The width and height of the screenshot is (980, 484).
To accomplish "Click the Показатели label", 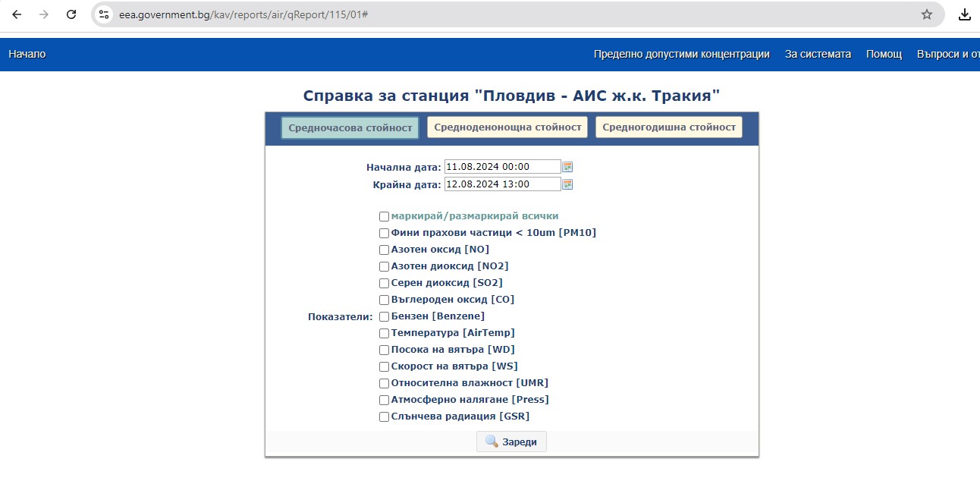I will (x=340, y=317).
